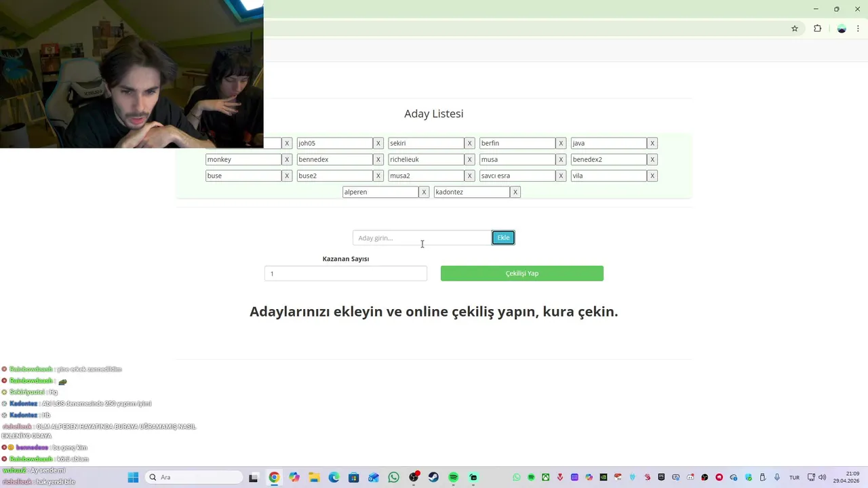Open OBS Studio from the taskbar
The image size is (868, 488).
(x=414, y=477)
